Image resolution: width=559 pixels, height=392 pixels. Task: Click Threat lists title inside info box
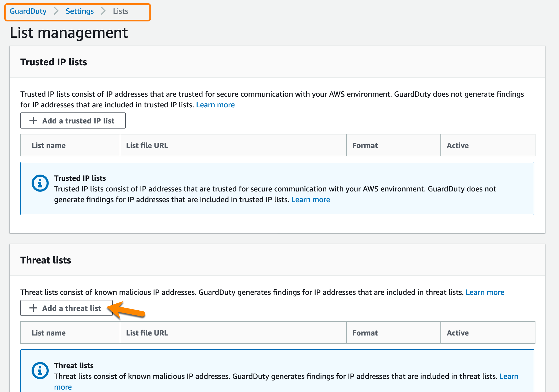[x=74, y=366]
